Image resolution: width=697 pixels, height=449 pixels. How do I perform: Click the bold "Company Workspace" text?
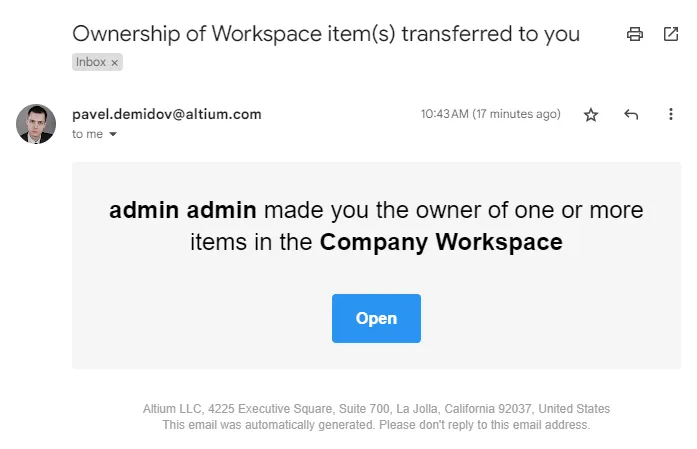click(x=441, y=242)
